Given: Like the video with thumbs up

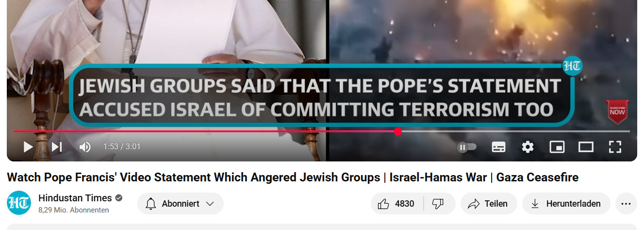Looking at the screenshot, I should pyautogui.click(x=396, y=204).
